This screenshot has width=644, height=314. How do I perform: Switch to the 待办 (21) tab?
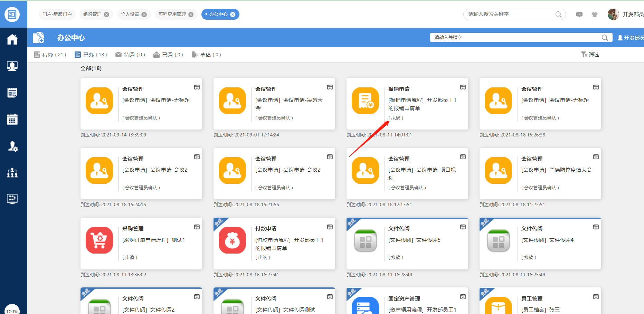[x=50, y=55]
